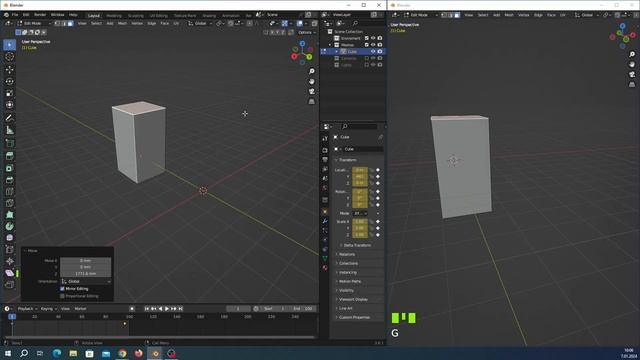The height and width of the screenshot is (360, 640).
Task: Select the Inset Faces tool
Action: tap(9, 168)
